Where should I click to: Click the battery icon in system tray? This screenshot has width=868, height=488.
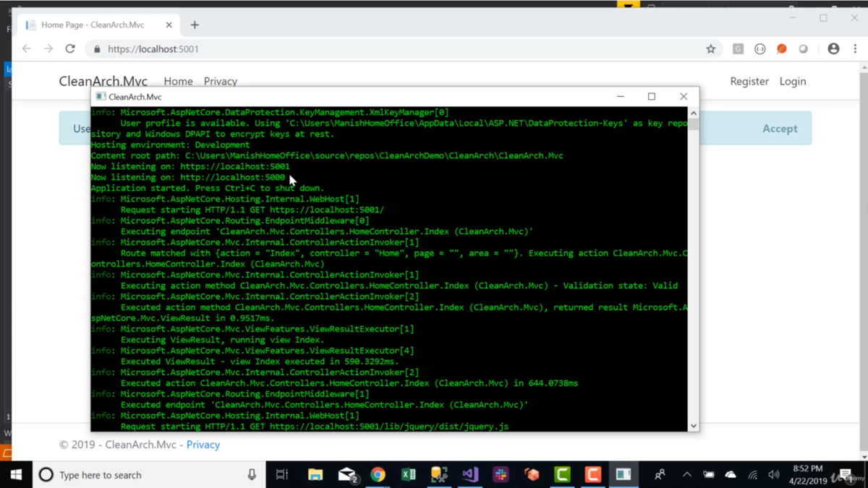tap(708, 475)
